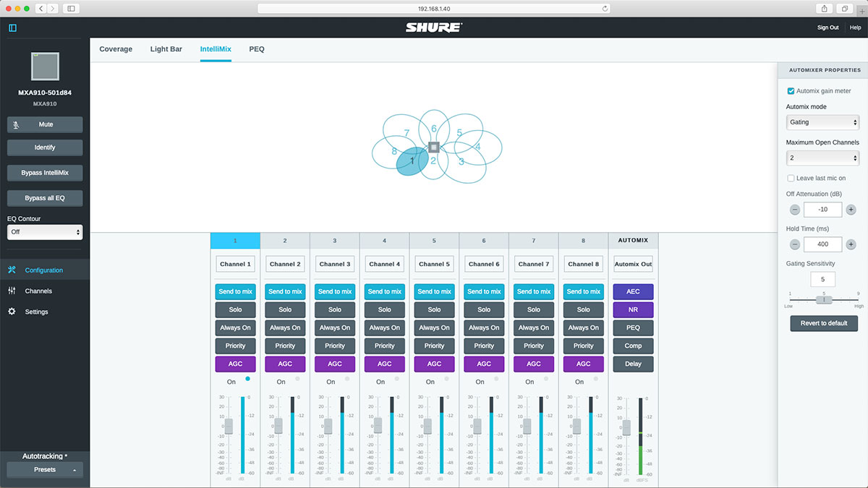The image size is (868, 488).
Task: Click the Channel 1 name field
Action: point(235,264)
